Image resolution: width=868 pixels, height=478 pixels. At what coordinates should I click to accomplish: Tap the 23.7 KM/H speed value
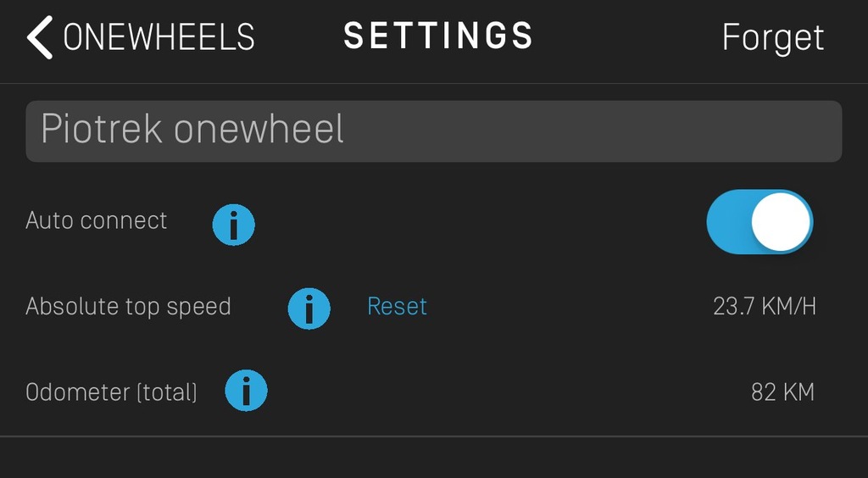point(765,307)
